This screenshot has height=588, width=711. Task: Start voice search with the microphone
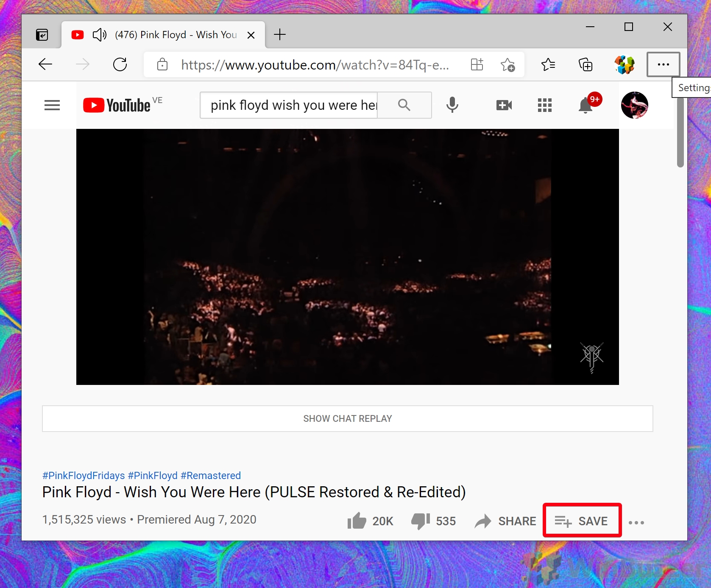(x=452, y=105)
